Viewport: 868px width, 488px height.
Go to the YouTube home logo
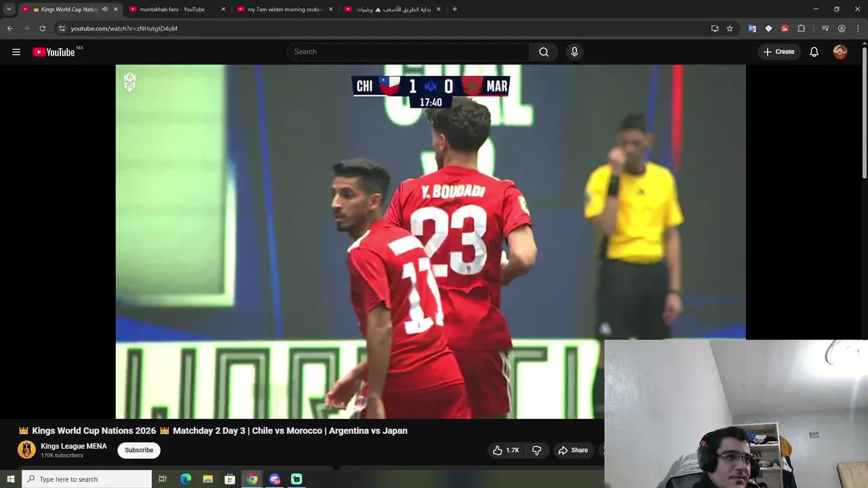[x=54, y=52]
